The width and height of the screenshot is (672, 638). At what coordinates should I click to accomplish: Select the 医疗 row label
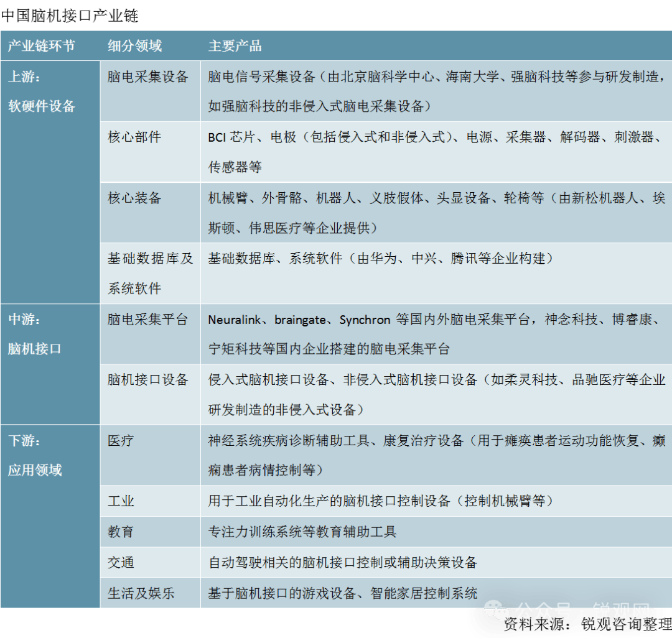point(121,441)
